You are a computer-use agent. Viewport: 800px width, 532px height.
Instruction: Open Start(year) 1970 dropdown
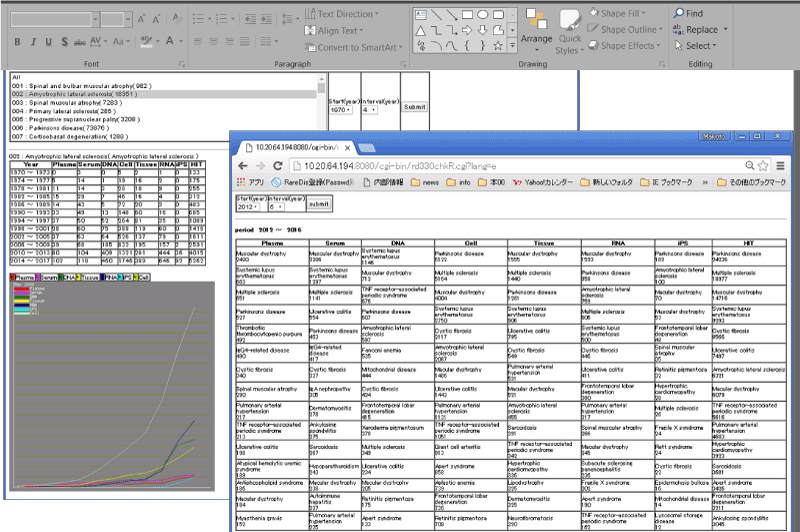pyautogui.click(x=338, y=110)
